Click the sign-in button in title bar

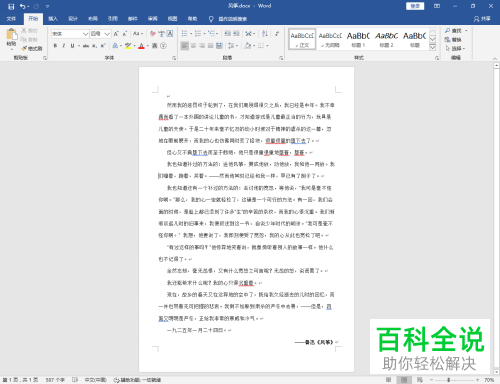415,6
